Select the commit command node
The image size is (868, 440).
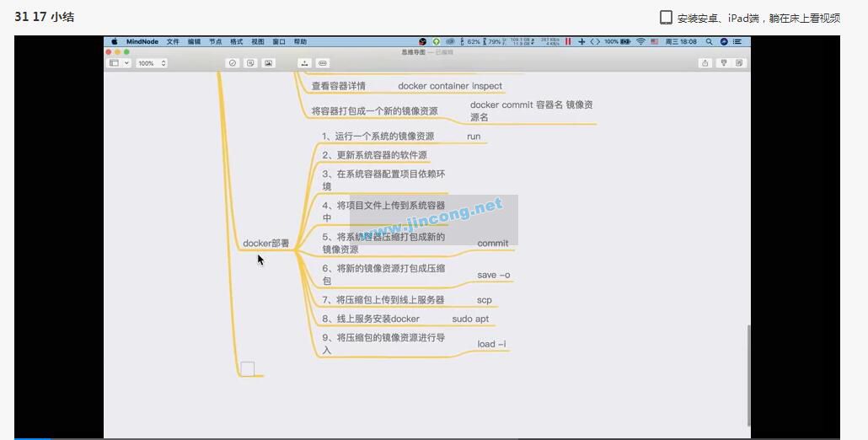click(493, 243)
